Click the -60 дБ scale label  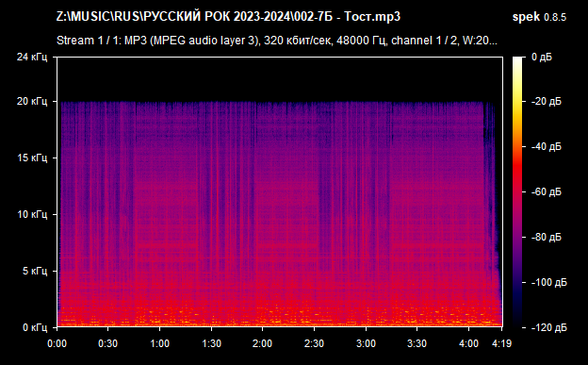tap(547, 191)
